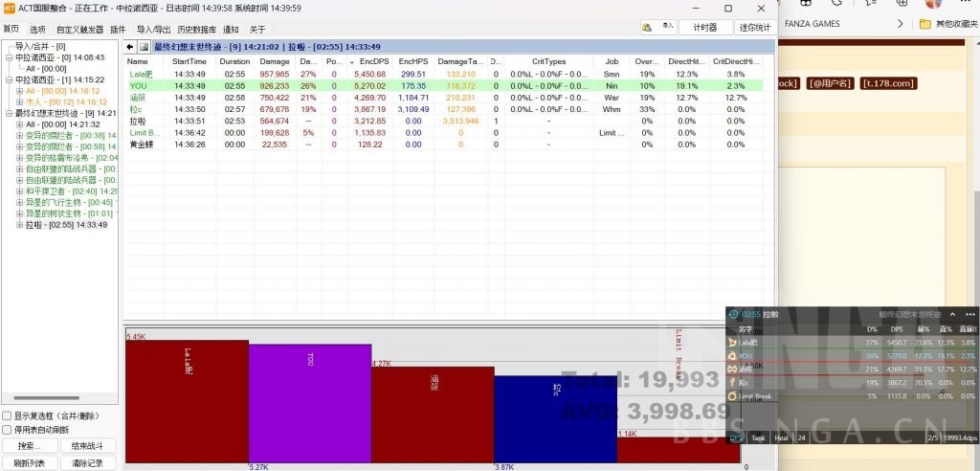Open the 插件 menu tab
Image resolution: width=980 pixels, height=471 pixels.
tap(118, 30)
